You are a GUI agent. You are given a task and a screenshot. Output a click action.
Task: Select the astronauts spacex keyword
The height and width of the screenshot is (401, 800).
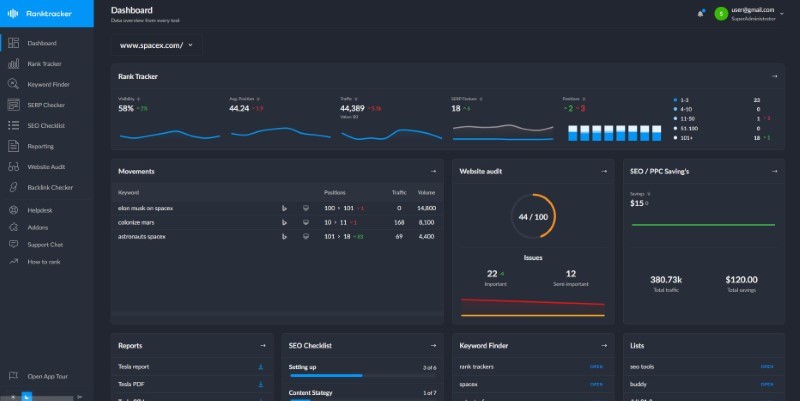pos(141,237)
